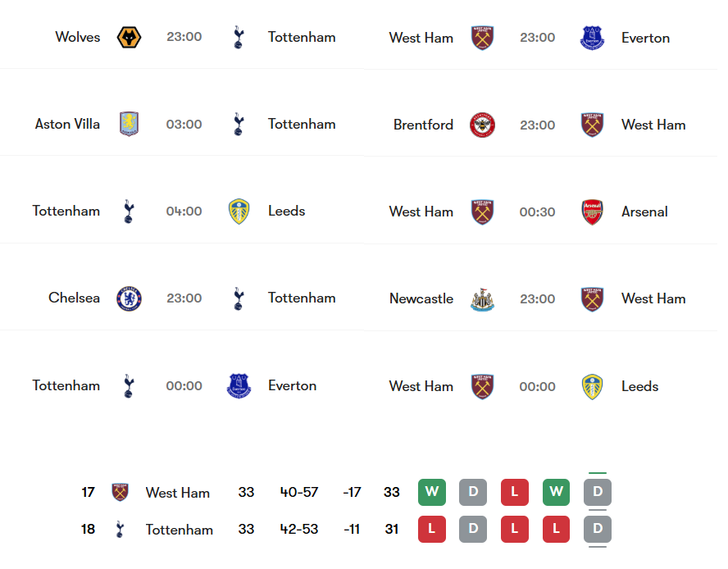
Task: Click West Ham's leftmost green W form badge
Action: tap(432, 493)
